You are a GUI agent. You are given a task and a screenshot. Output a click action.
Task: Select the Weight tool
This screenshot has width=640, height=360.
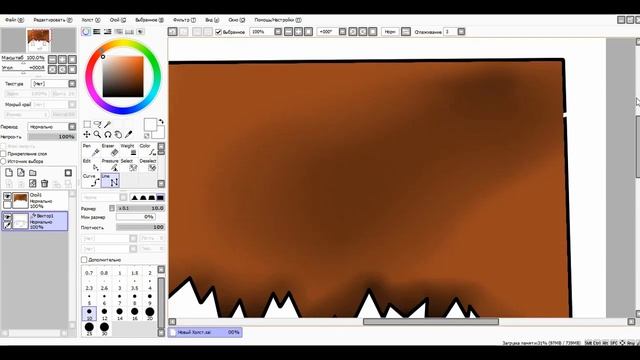(x=128, y=150)
